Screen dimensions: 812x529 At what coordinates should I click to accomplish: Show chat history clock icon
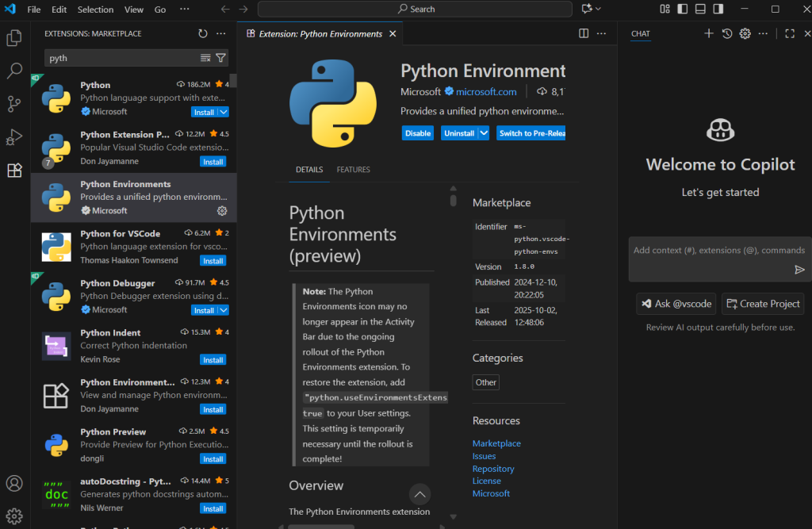coord(727,33)
